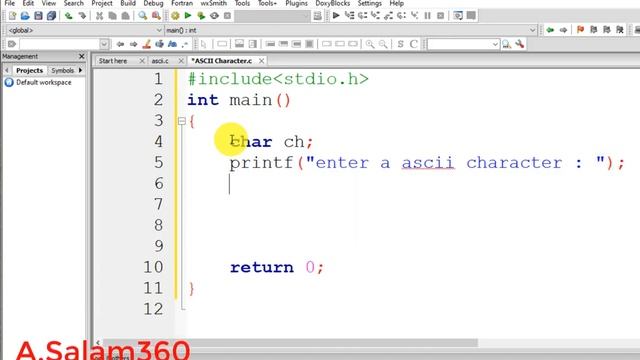640x360 pixels.
Task: Pause the debugger
Action: click(427, 16)
